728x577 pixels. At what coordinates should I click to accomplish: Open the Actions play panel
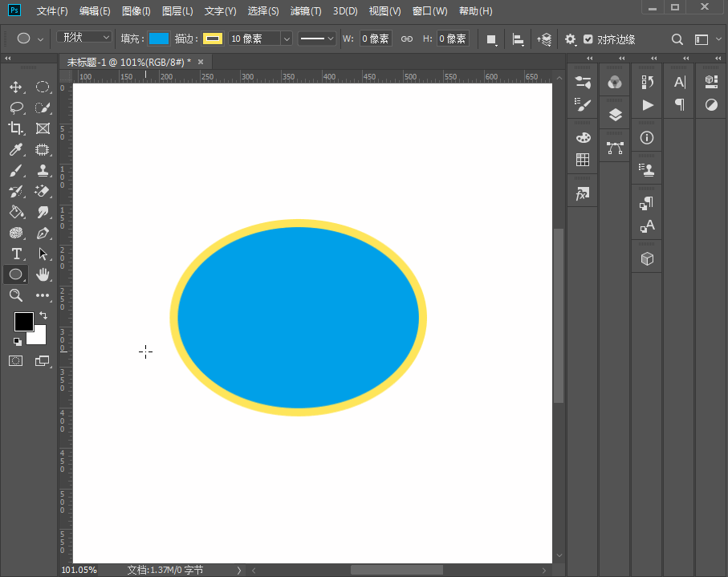648,105
